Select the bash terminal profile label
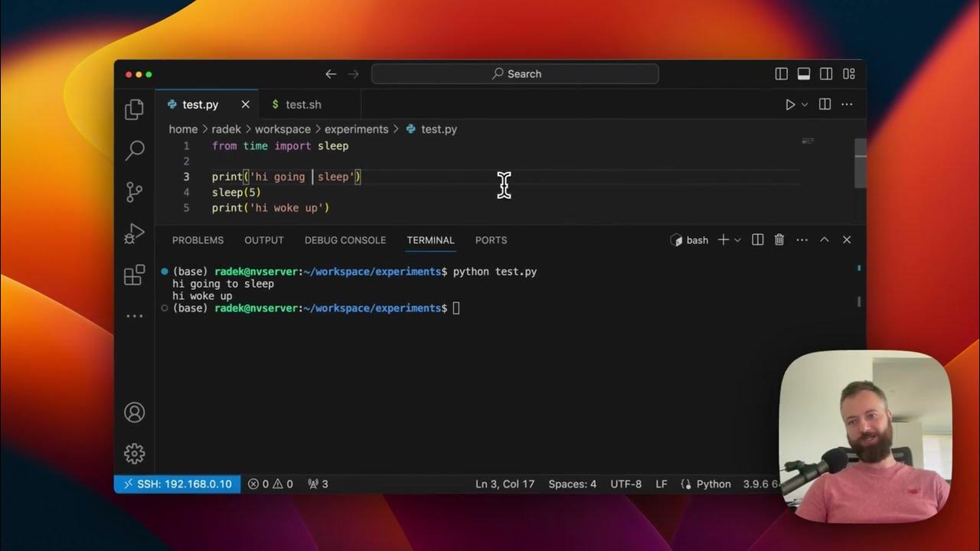This screenshot has height=551, width=980. click(689, 240)
